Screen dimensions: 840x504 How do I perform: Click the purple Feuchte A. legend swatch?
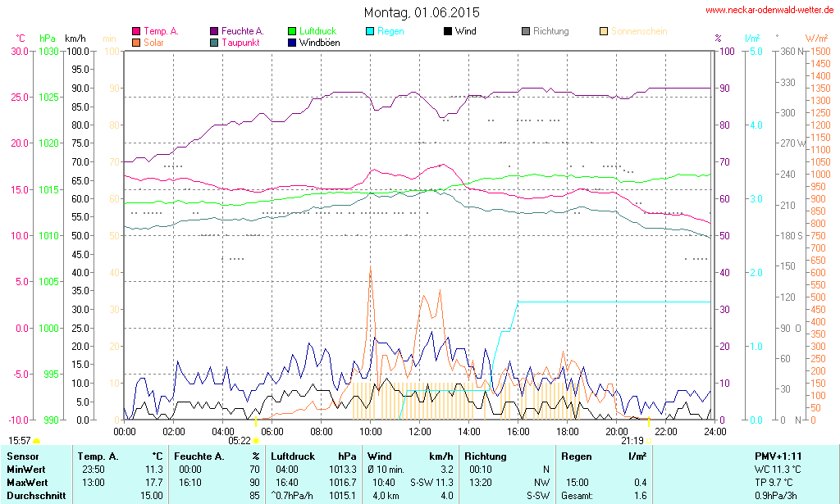point(214,31)
